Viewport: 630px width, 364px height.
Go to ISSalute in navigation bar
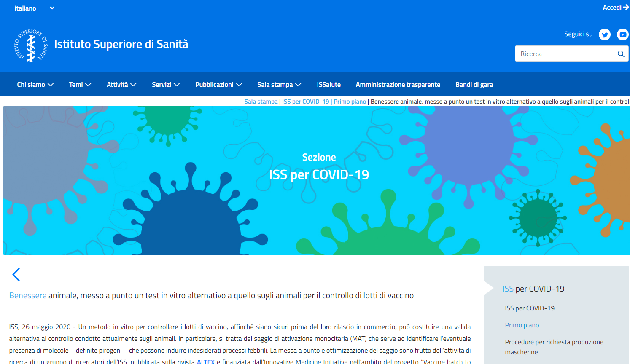(328, 85)
